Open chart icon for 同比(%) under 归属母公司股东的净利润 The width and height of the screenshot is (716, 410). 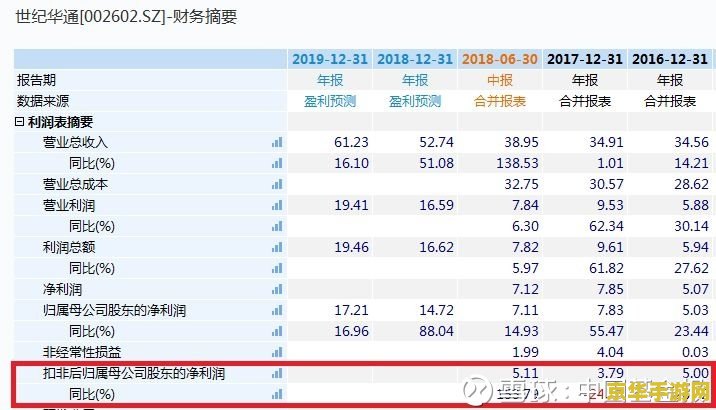277,331
